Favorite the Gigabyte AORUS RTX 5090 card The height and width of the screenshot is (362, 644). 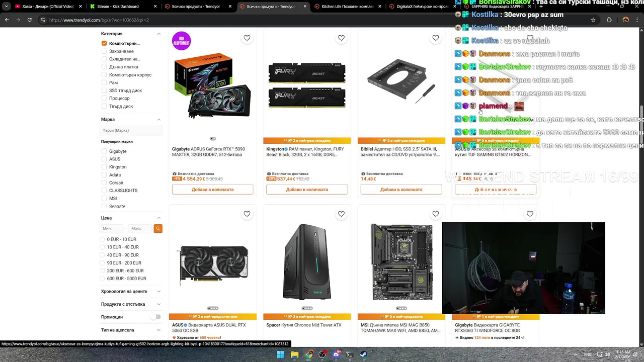pyautogui.click(x=247, y=38)
